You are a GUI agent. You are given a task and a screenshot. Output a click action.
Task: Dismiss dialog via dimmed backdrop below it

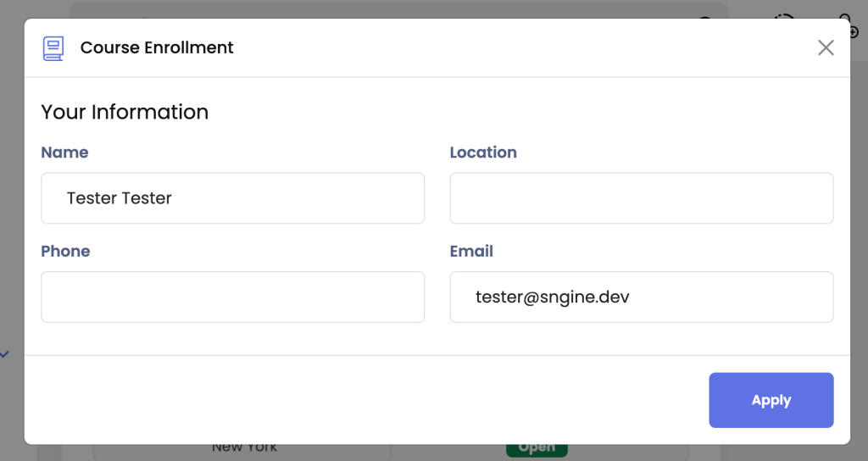coord(775,453)
